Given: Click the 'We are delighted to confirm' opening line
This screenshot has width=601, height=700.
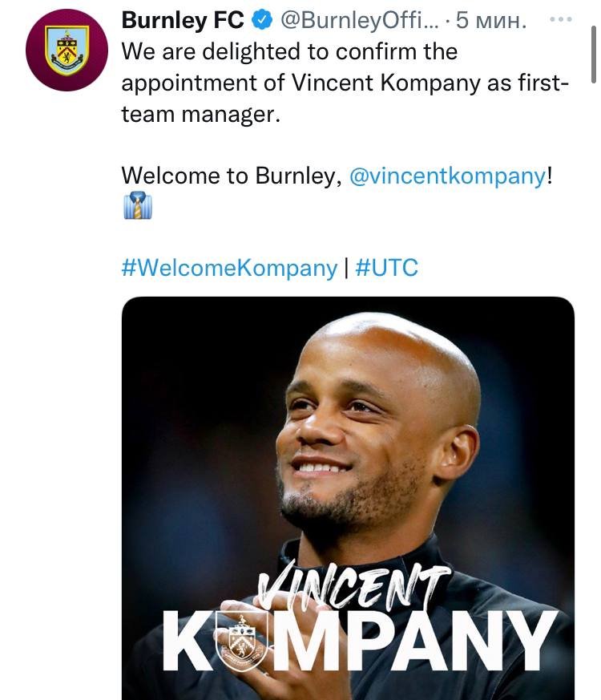Looking at the screenshot, I should (289, 51).
